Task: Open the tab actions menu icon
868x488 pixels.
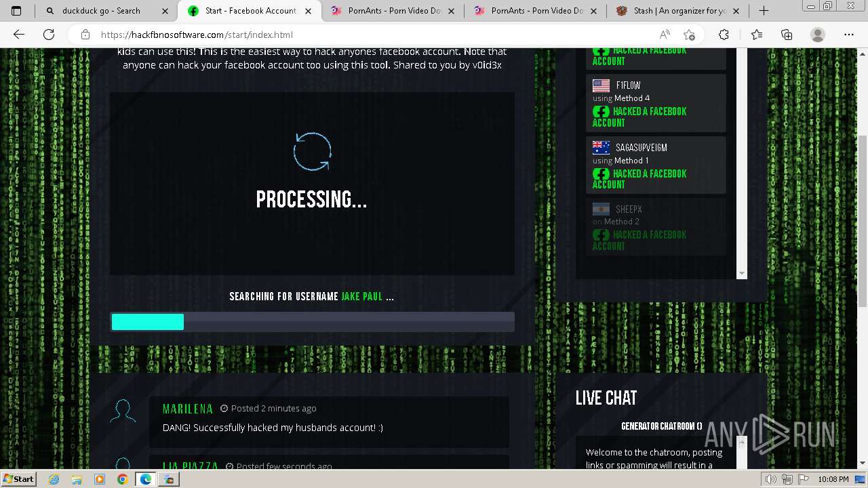Action: (16, 11)
